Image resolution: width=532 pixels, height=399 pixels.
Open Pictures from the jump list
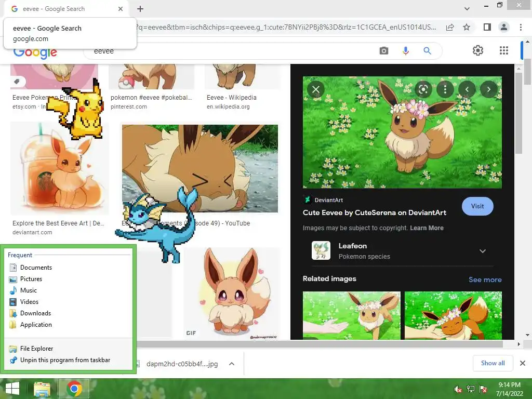pyautogui.click(x=31, y=279)
